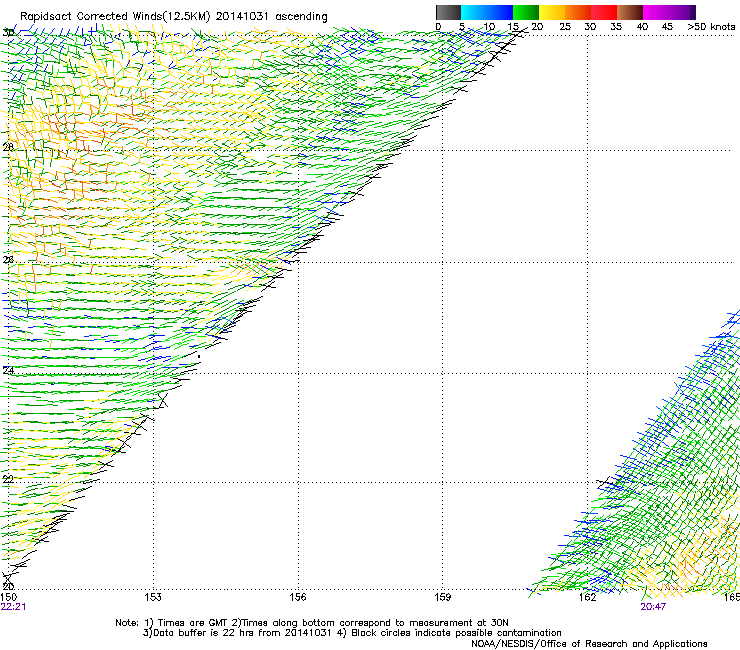The width and height of the screenshot is (740, 650).
Task: Click the ">50 knots" legend label
Action: coord(711,27)
